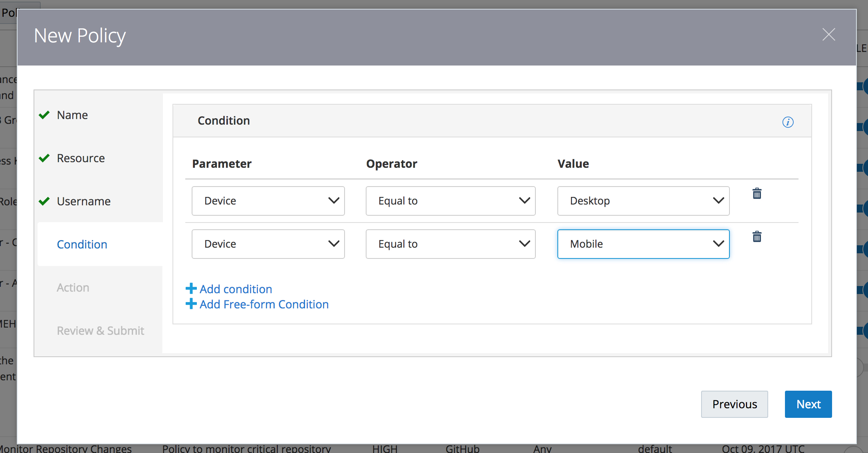Image resolution: width=868 pixels, height=453 pixels.
Task: Open the Mobile value dropdown
Action: click(643, 244)
